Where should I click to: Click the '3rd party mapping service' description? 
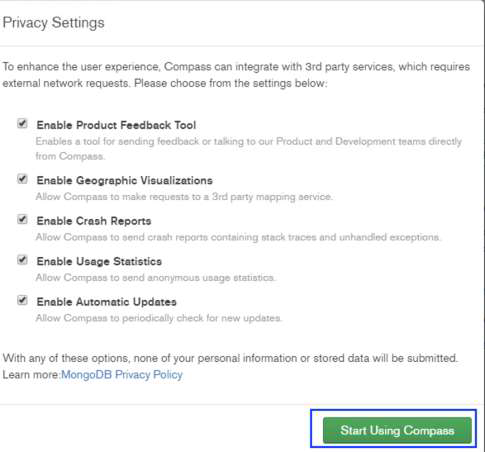pos(184,197)
